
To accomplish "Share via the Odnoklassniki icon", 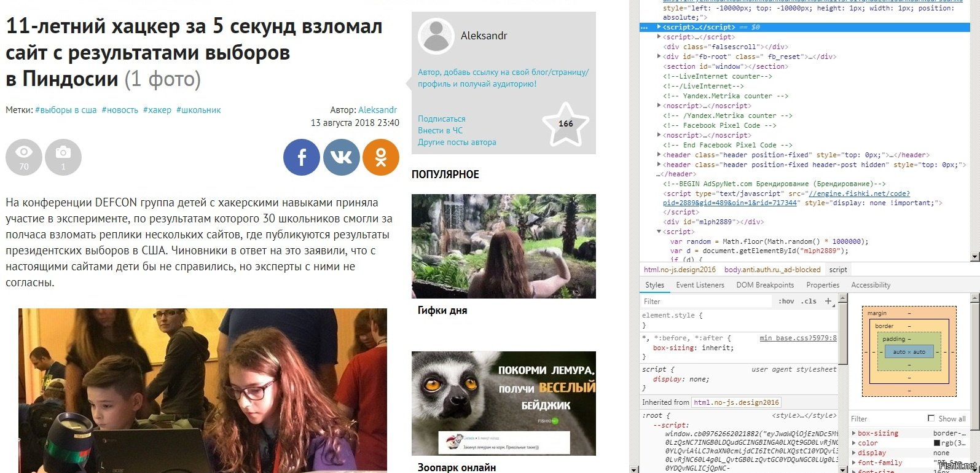I will click(x=381, y=157).
